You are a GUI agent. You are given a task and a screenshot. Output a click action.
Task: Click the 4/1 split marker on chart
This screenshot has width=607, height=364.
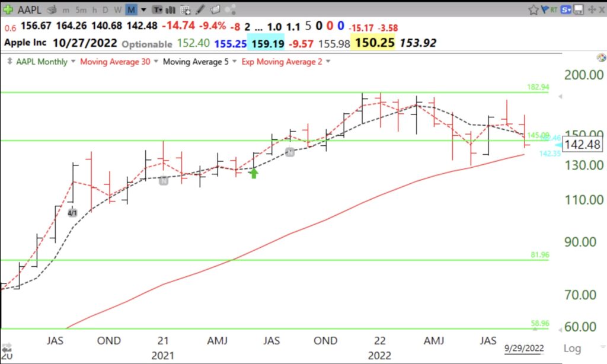[x=72, y=213]
